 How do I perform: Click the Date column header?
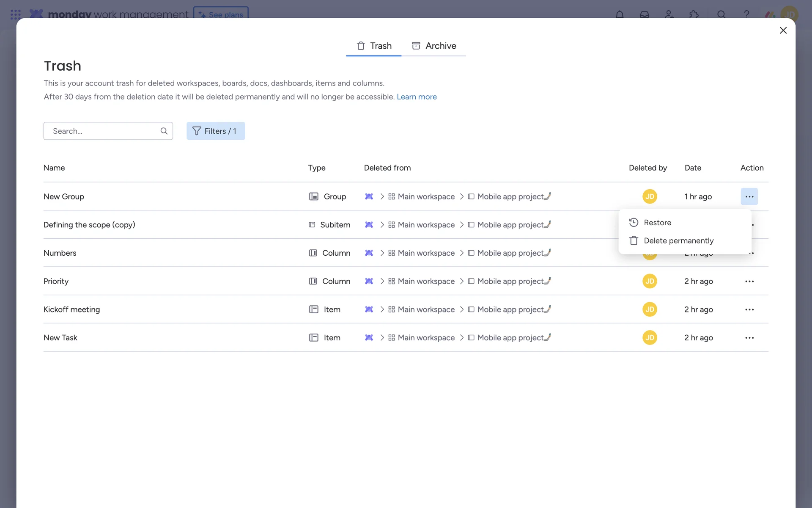(x=693, y=168)
